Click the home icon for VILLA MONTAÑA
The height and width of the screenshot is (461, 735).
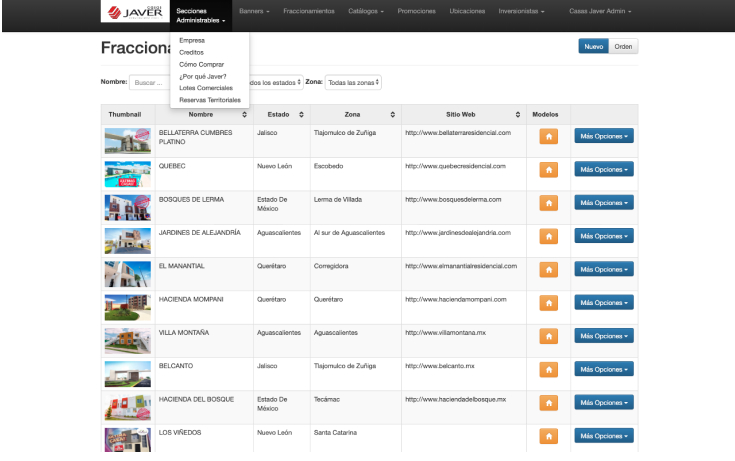[548, 336]
